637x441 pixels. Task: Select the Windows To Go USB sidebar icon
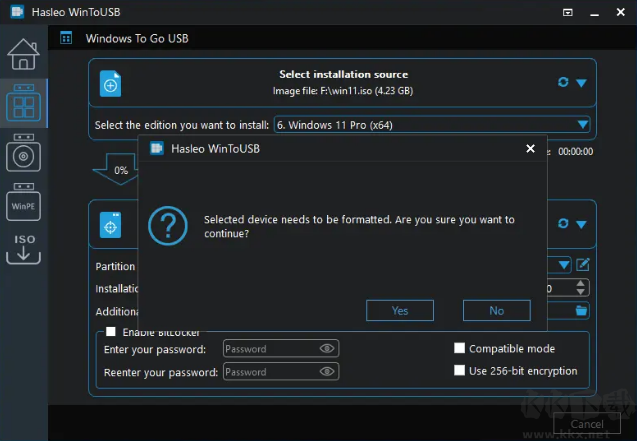point(23,103)
